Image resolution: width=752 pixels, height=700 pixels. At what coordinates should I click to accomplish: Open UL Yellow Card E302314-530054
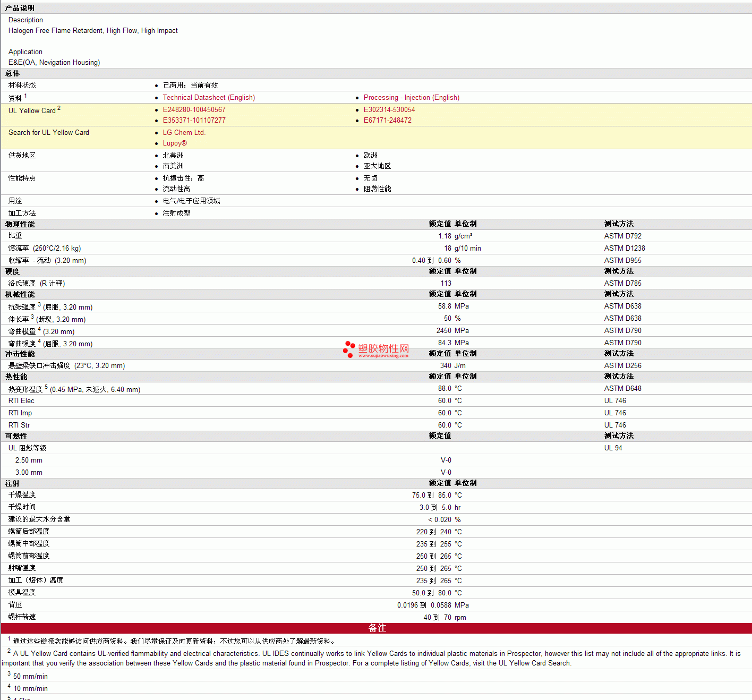click(389, 110)
